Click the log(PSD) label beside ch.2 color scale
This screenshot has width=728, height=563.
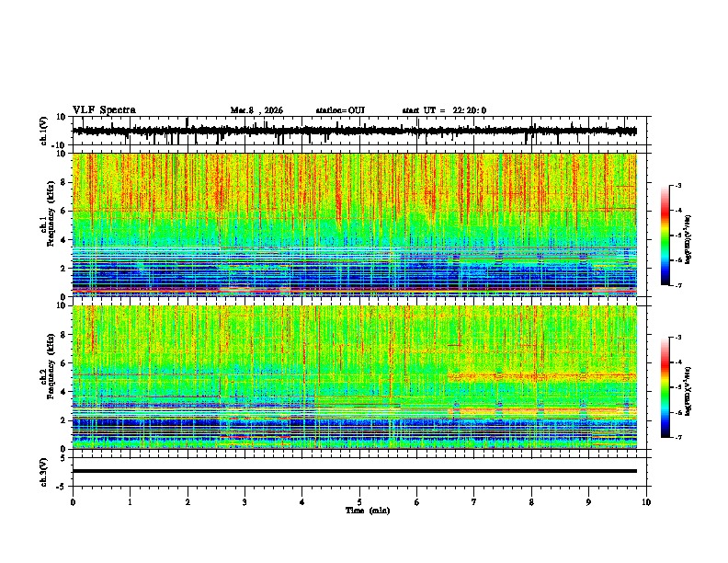pyautogui.click(x=688, y=391)
